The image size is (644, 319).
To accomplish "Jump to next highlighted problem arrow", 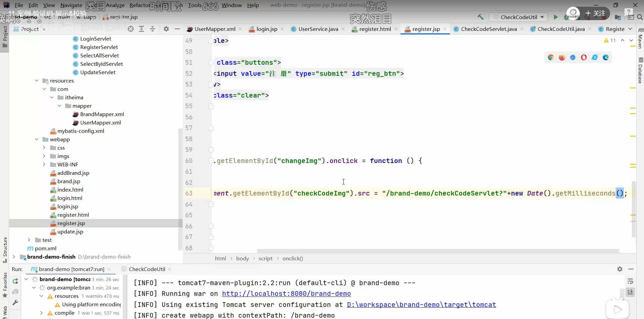I will coord(631,40).
